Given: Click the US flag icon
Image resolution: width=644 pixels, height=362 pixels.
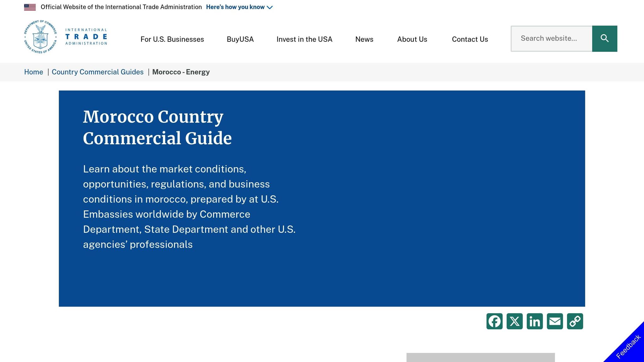Looking at the screenshot, I should 30,7.
